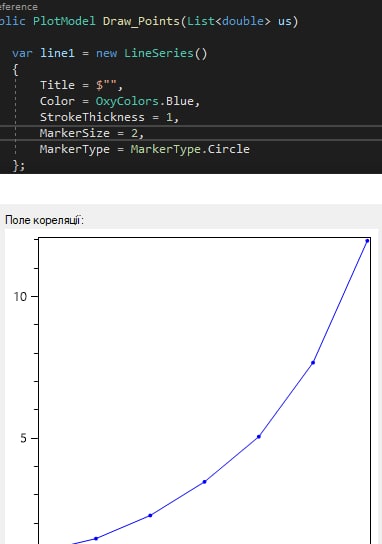Viewport: 382px width, 544px height.
Task: Click MarkerType.Circle value
Action: click(190, 149)
